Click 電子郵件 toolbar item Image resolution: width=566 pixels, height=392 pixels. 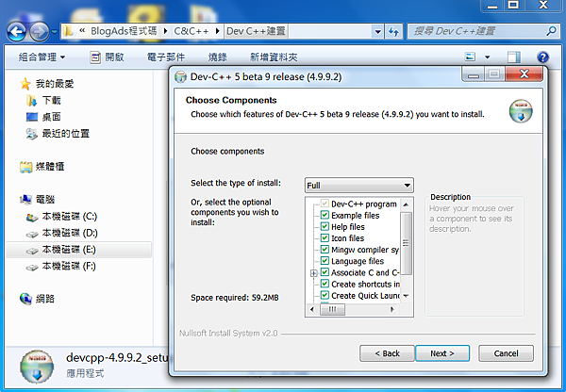[x=166, y=57]
